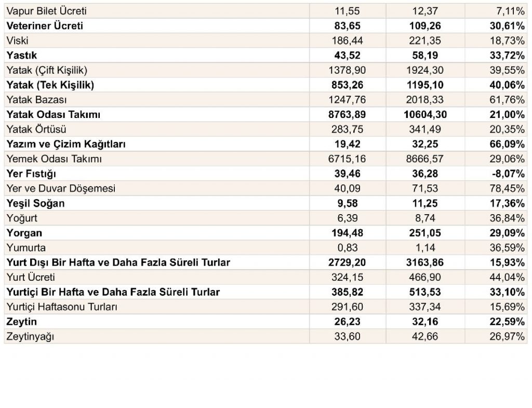
Task: Select Yatak Bazası percentage 61,76%
Action: click(x=507, y=100)
